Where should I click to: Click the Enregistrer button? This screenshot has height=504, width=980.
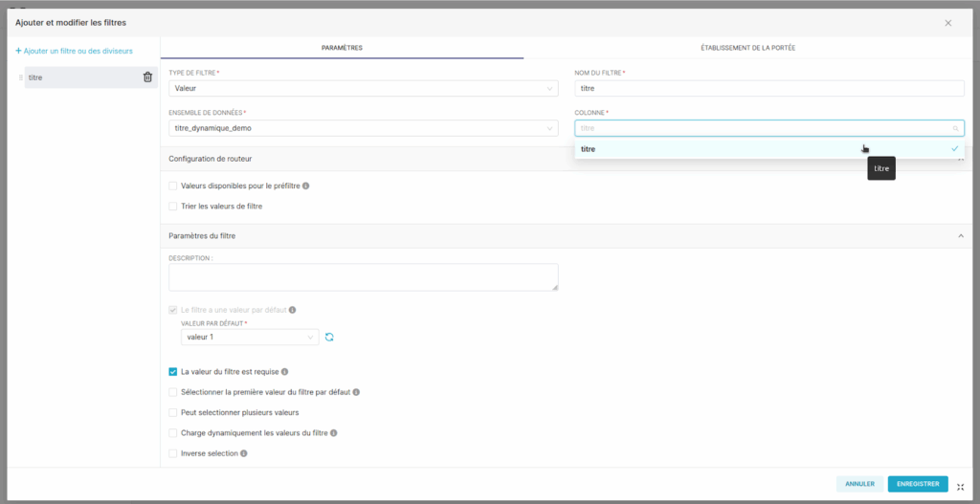917,484
